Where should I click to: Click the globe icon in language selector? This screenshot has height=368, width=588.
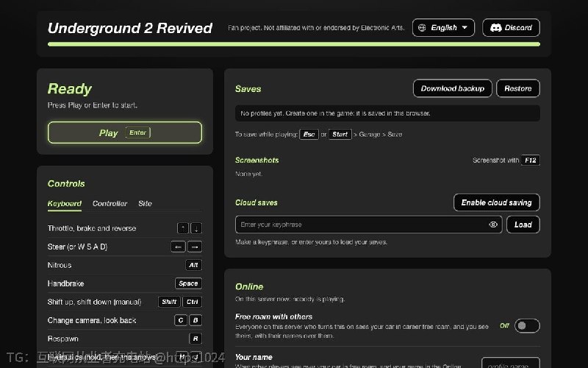(x=422, y=28)
